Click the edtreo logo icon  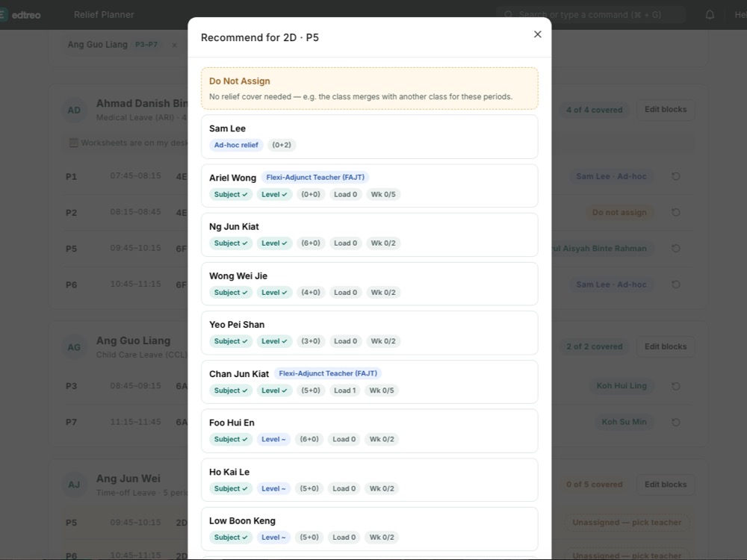(x=2, y=15)
